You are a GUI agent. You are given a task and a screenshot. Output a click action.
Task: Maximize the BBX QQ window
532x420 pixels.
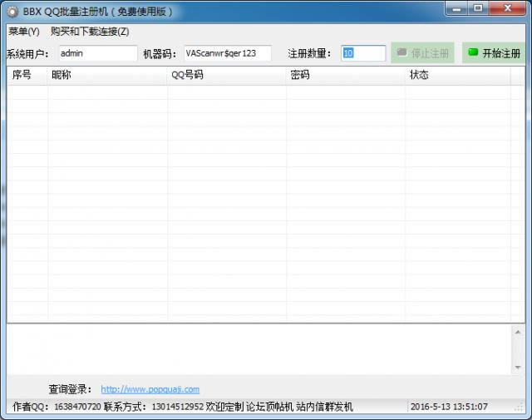478,8
